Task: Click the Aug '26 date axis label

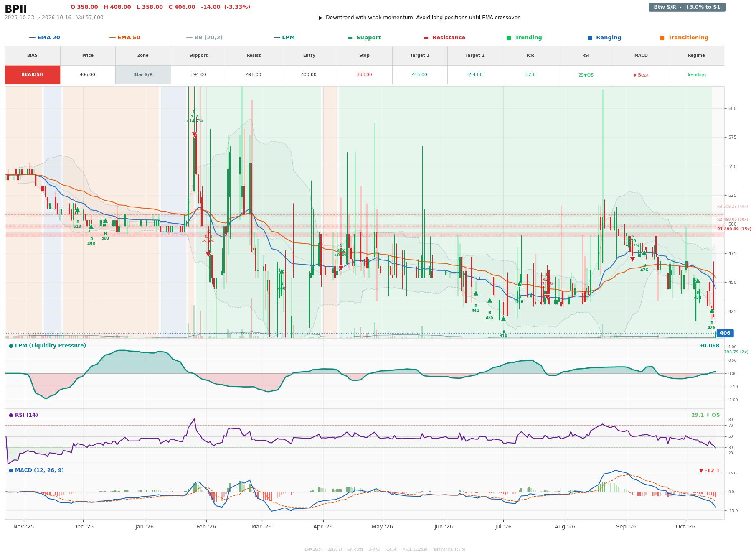Action: pyautogui.click(x=565, y=527)
